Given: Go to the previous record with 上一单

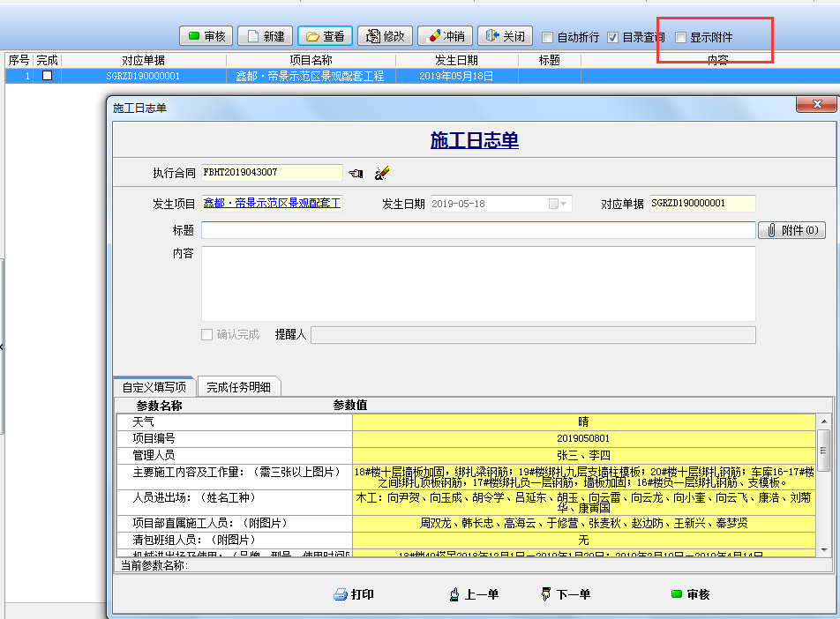Looking at the screenshot, I should (x=473, y=594).
